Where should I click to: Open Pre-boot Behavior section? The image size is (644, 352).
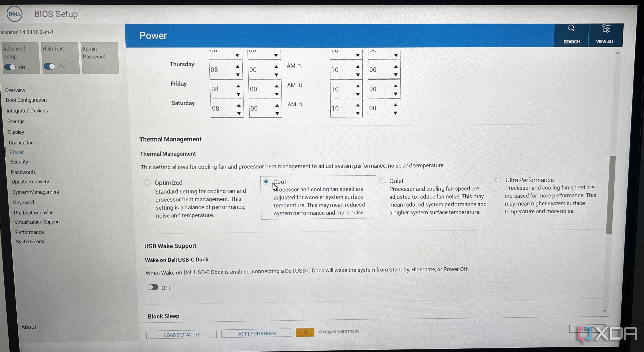(x=33, y=212)
